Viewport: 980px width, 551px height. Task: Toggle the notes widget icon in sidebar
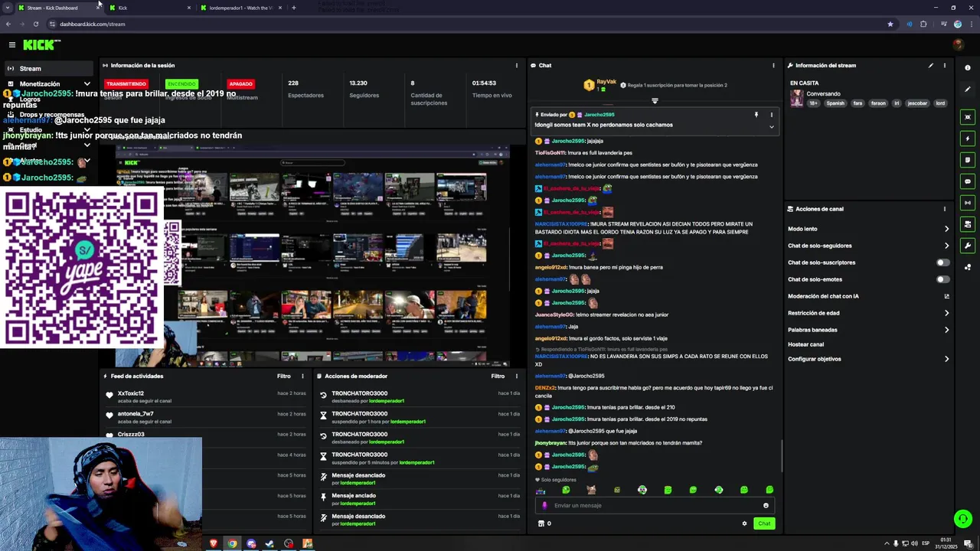point(968,160)
